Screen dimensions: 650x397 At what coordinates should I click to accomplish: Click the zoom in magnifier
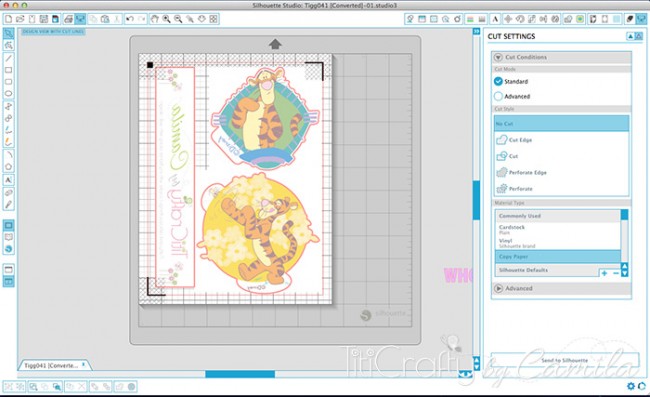pyautogui.click(x=166, y=19)
